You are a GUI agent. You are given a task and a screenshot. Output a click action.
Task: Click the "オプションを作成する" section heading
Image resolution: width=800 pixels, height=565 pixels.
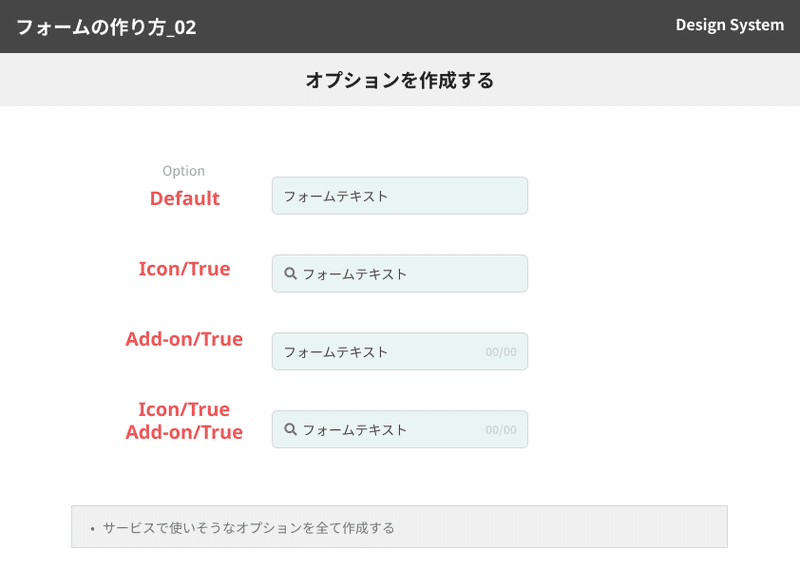click(400, 80)
